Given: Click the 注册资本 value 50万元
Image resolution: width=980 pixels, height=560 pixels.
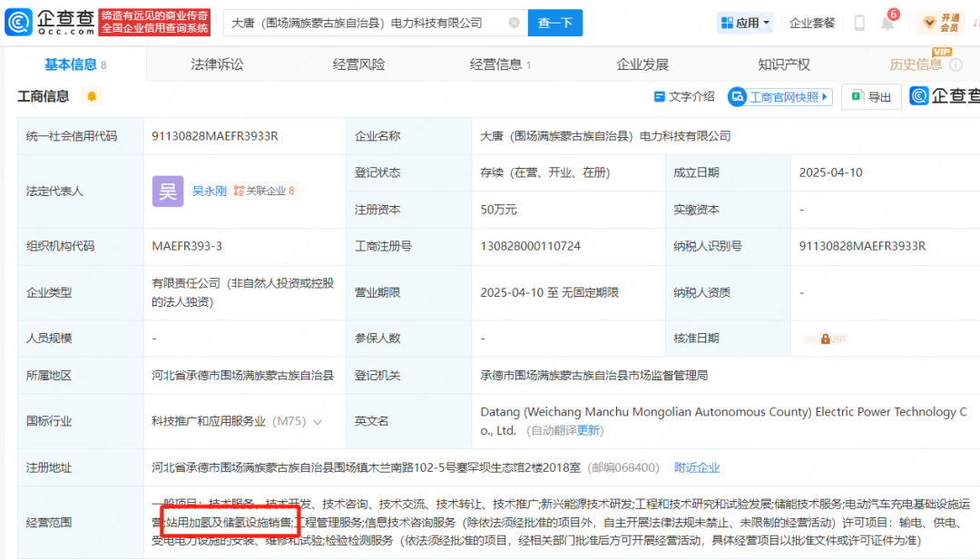Looking at the screenshot, I should click(x=498, y=210).
